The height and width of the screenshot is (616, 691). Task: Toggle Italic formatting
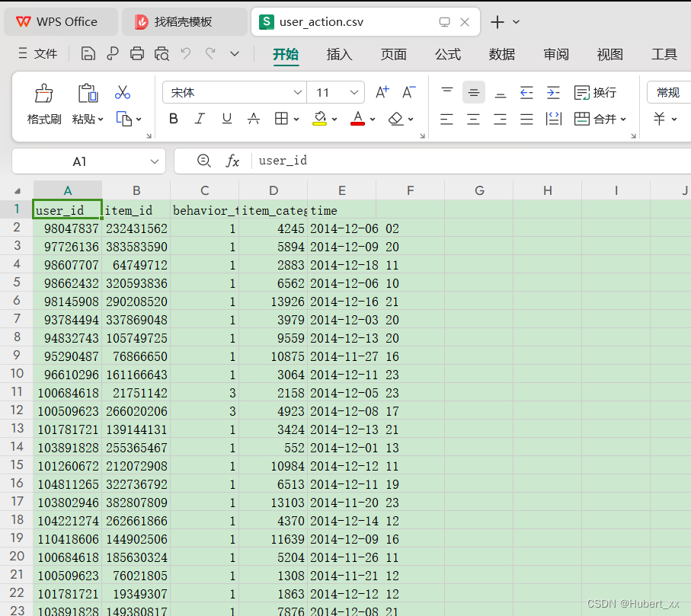point(200,119)
